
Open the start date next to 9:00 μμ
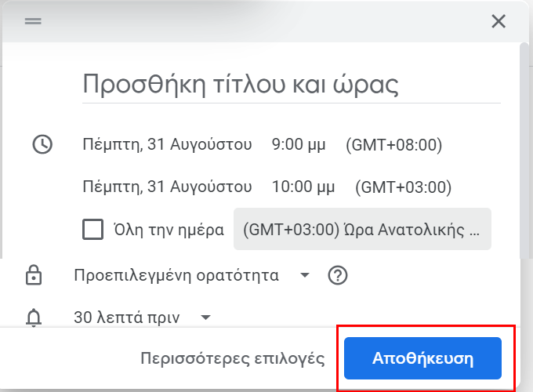[x=167, y=144]
